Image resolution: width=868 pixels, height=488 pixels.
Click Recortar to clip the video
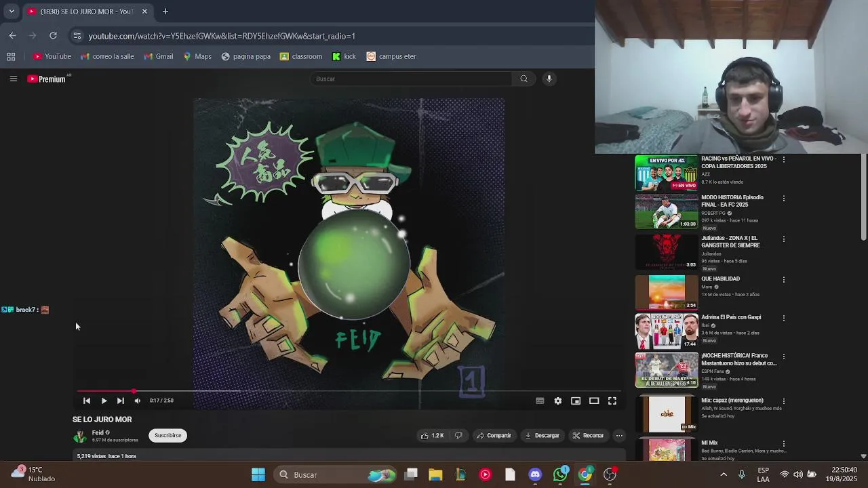pyautogui.click(x=588, y=436)
